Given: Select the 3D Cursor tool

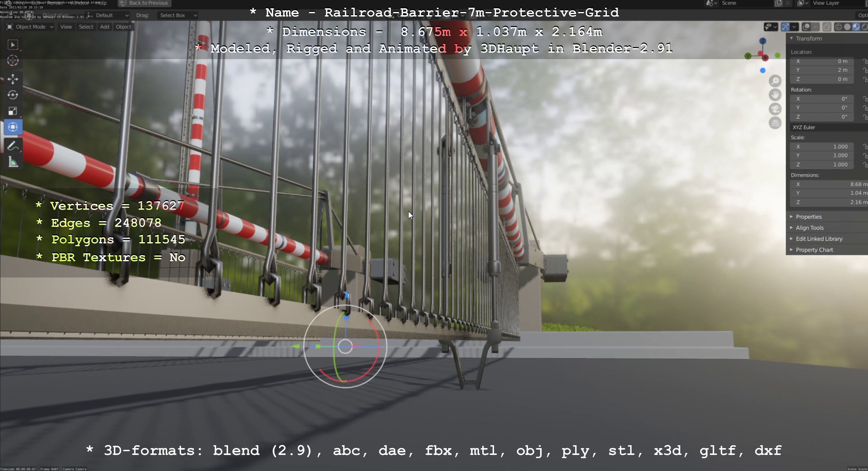Looking at the screenshot, I should click(x=13, y=61).
